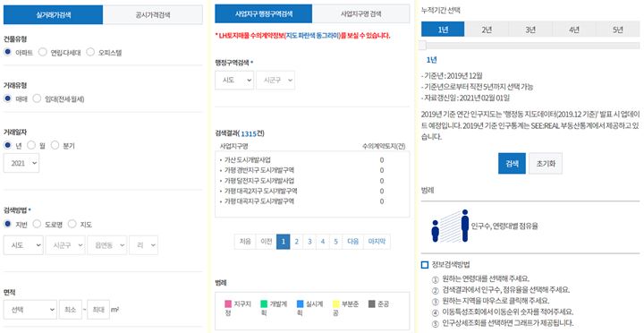Screen dimensions: 644x333
Task: Choose 임대(전세월세) transaction type
Action: [x=37, y=98]
